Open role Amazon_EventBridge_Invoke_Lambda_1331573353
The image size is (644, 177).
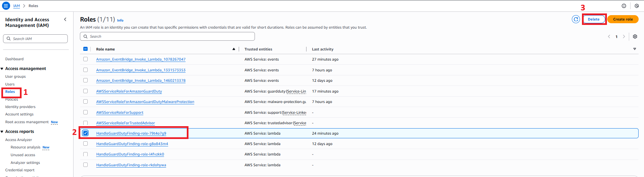coord(141,70)
